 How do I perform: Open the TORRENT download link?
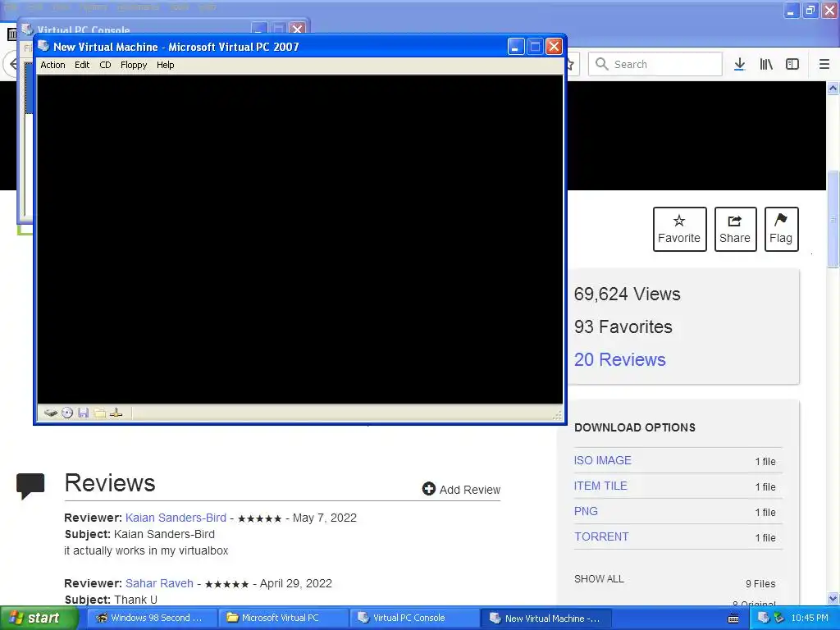click(601, 536)
